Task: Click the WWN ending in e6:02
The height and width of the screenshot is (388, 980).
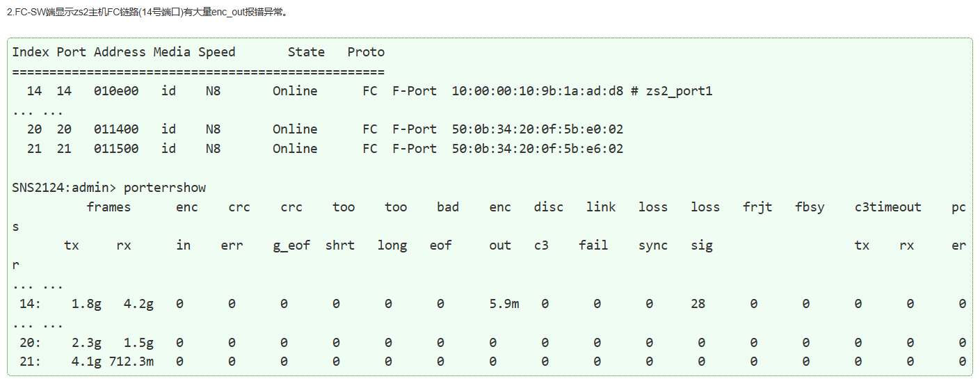Action: (537, 149)
